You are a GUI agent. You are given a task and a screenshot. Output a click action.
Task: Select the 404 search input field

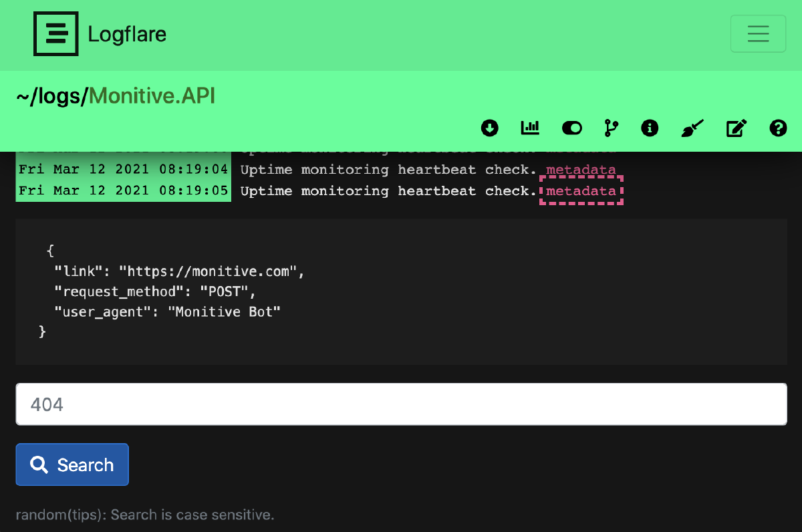tap(401, 404)
